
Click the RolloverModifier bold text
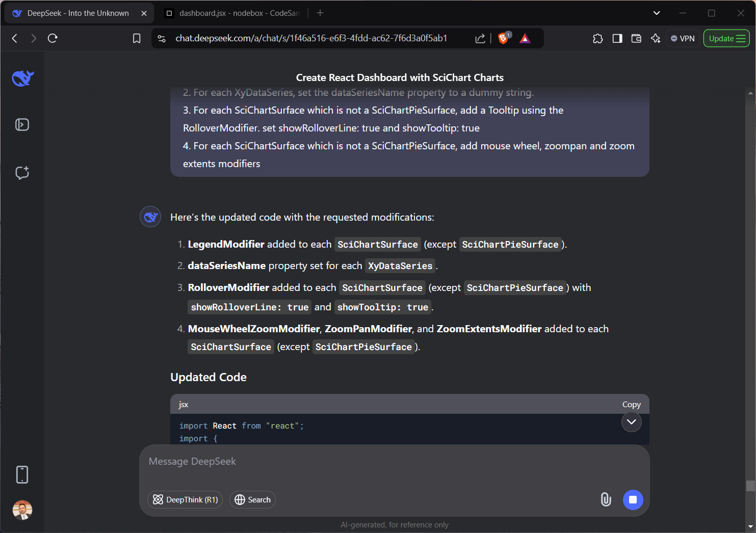click(x=228, y=287)
